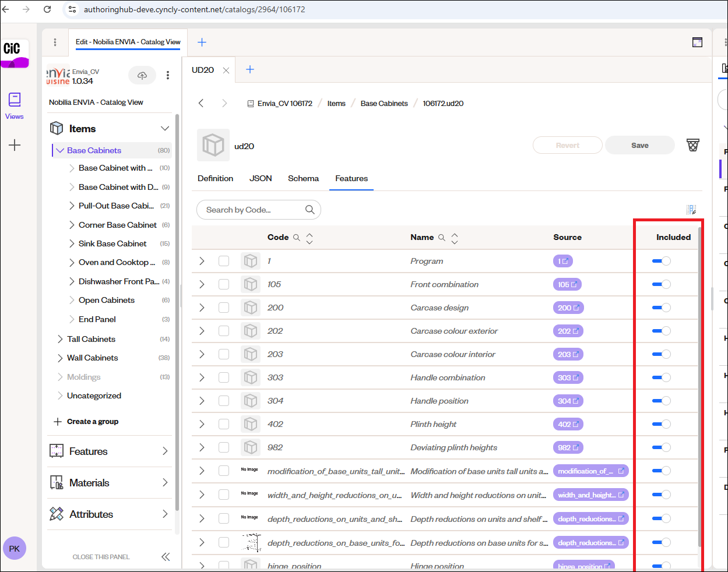Check the Front combination row checkbox
The height and width of the screenshot is (572, 728).
point(224,284)
